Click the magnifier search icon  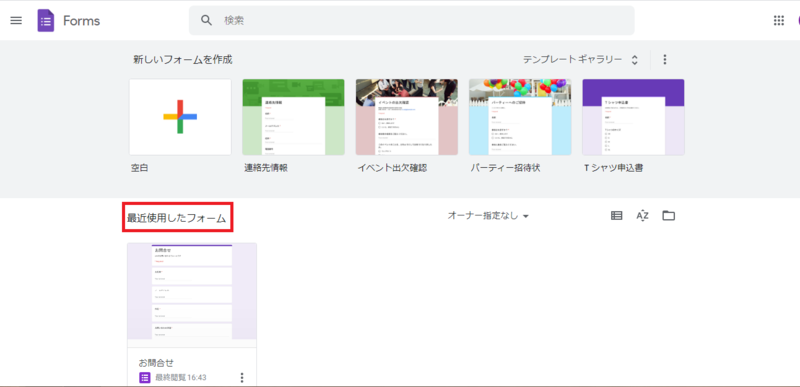point(206,20)
